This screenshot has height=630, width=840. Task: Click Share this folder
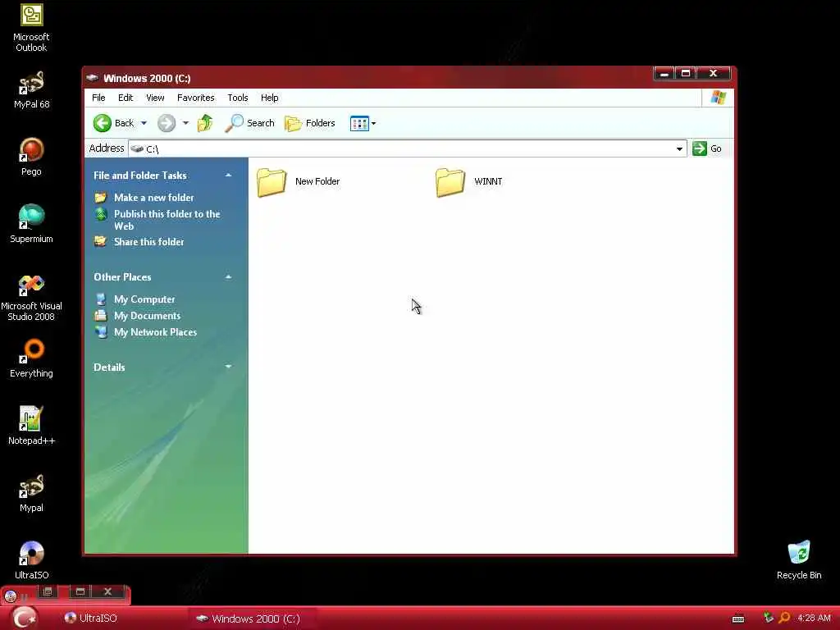(149, 242)
